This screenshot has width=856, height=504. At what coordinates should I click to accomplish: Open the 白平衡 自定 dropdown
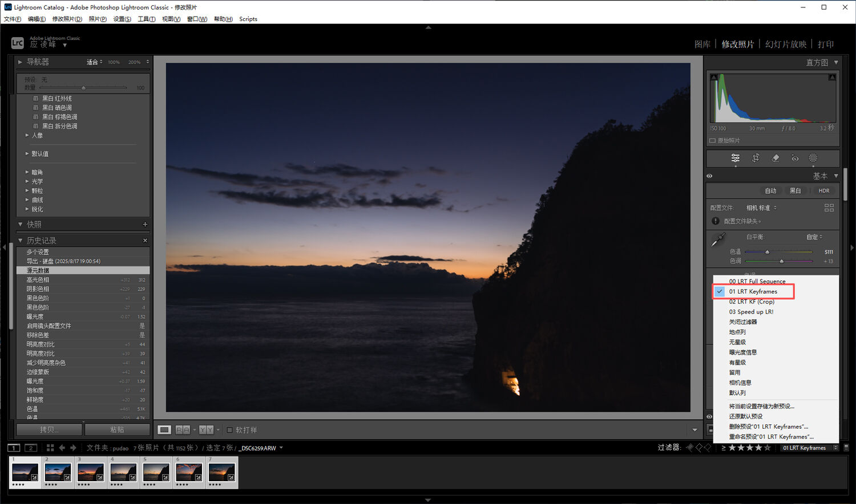click(x=814, y=237)
